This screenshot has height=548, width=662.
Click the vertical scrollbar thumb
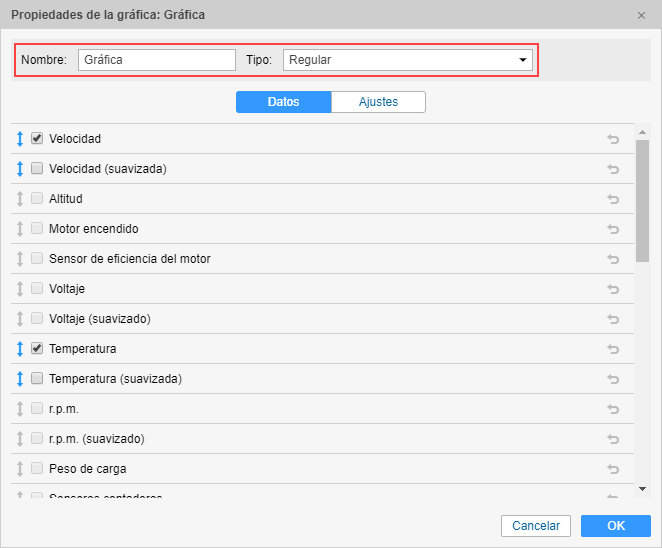point(642,200)
